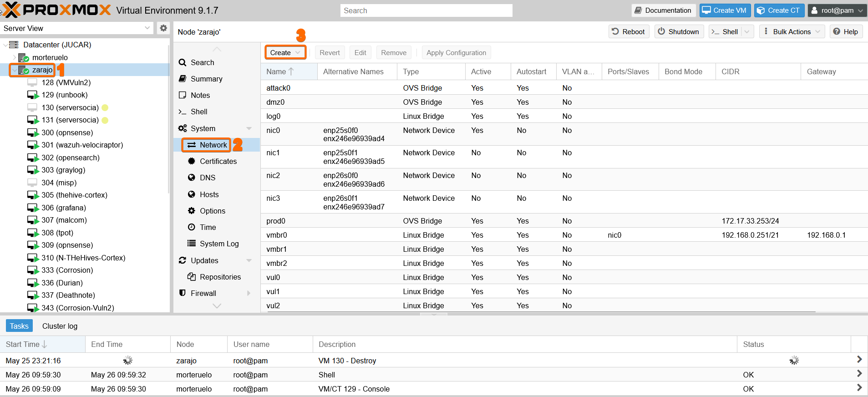
Task: Sort by the Name column header
Action: click(x=289, y=71)
